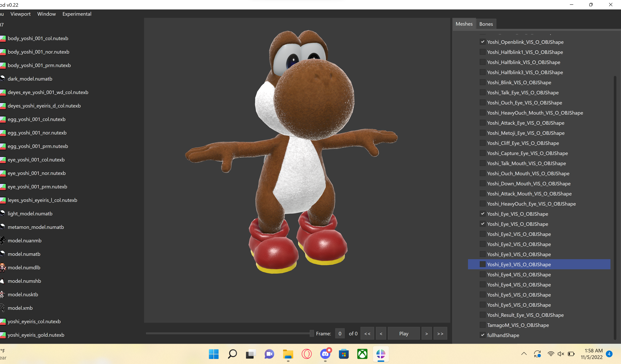Switch to Bones tab
This screenshot has height=364, width=621.
[486, 24]
